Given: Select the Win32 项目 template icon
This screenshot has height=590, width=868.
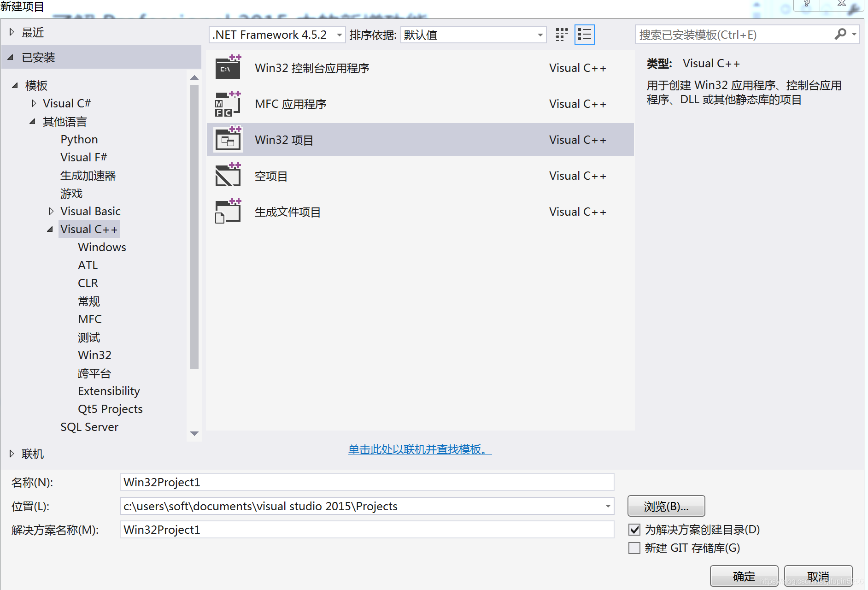Looking at the screenshot, I should click(x=228, y=139).
